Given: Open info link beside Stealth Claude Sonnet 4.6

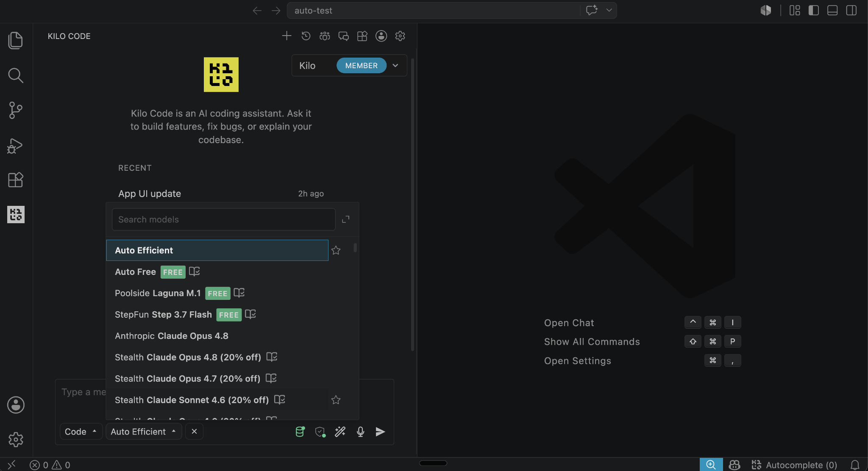Looking at the screenshot, I should click(x=280, y=399).
